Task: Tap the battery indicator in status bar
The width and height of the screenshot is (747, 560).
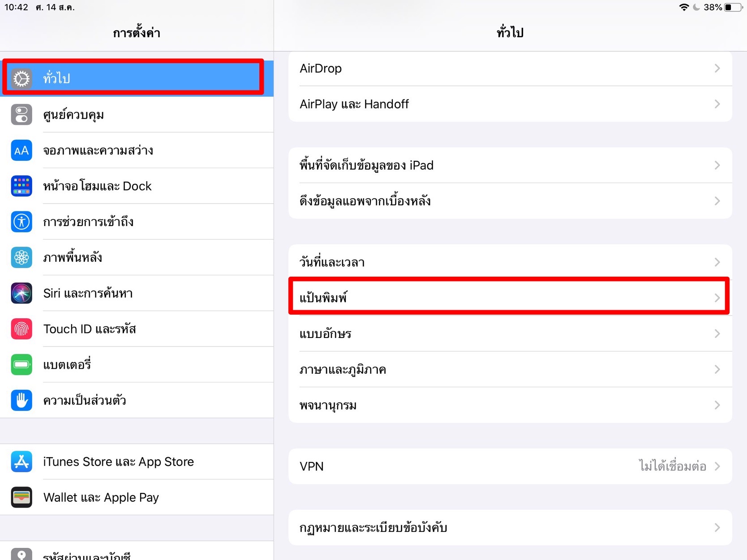Action: [733, 8]
